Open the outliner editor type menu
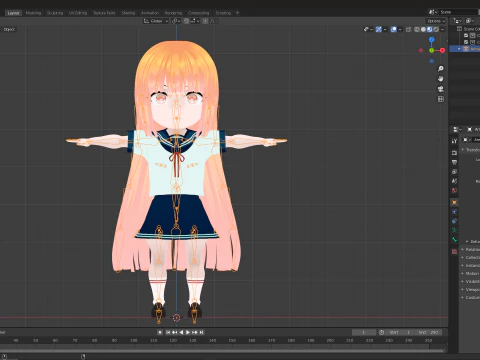Viewport: 480px width, 360px height. pyautogui.click(x=457, y=21)
